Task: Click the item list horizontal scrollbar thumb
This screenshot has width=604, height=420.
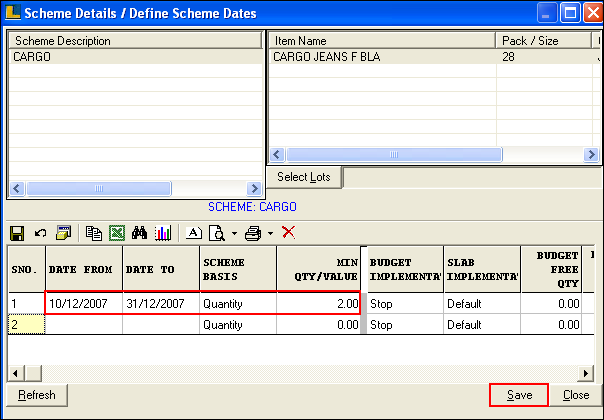Action: point(394,155)
